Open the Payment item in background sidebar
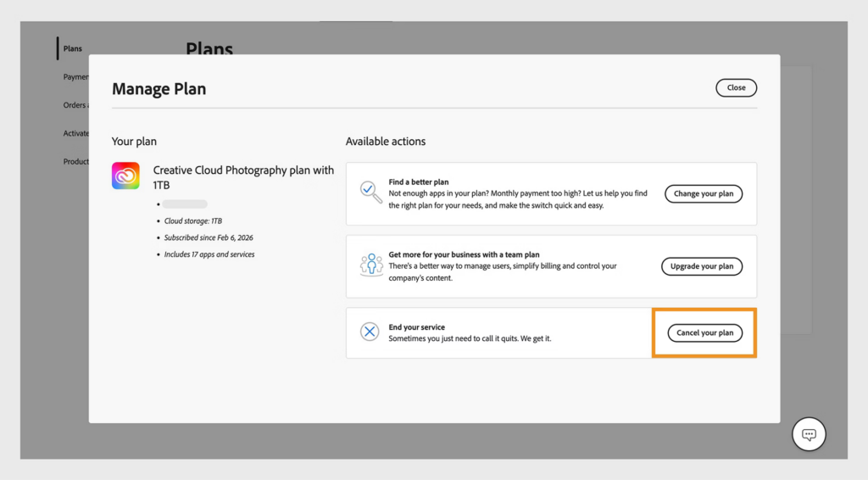Image resolution: width=868 pixels, height=480 pixels. (75, 77)
